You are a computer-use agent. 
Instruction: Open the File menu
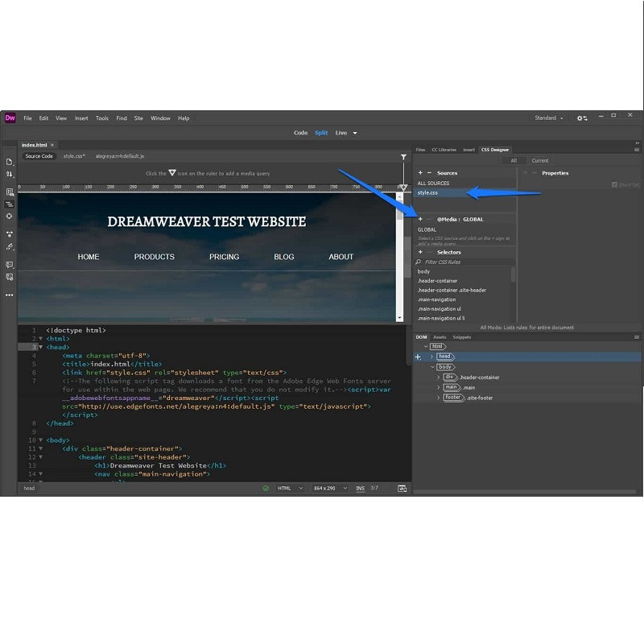click(27, 118)
